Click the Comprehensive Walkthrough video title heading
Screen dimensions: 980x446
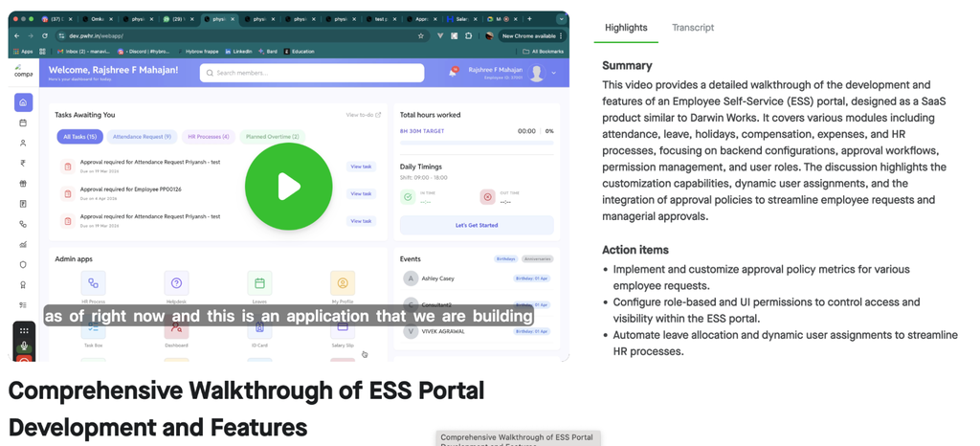[x=246, y=409]
